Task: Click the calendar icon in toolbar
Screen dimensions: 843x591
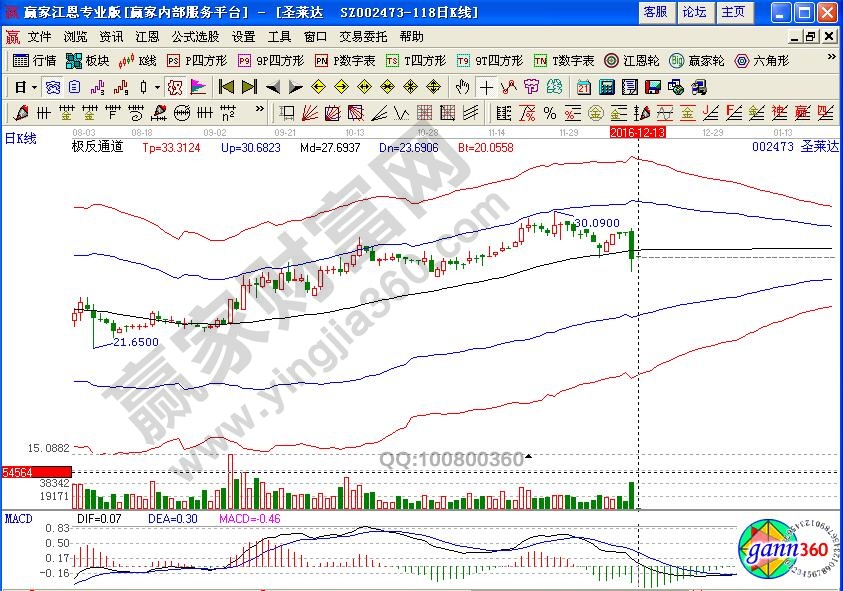Action: click(583, 86)
